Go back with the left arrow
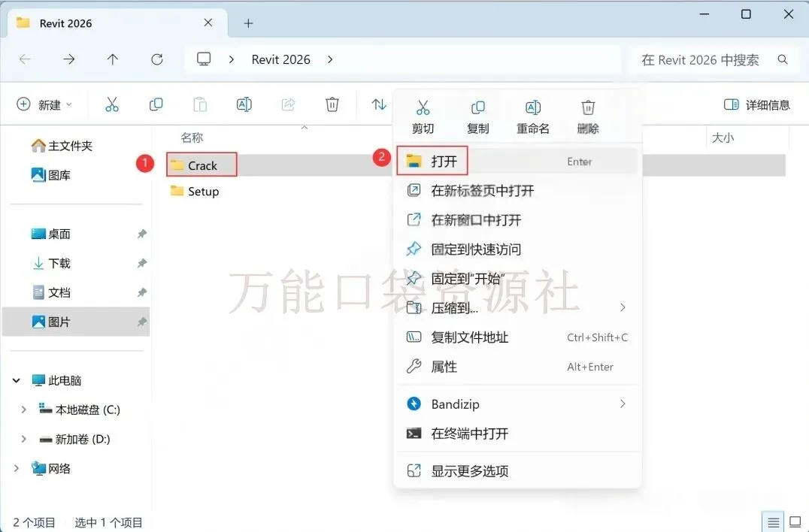The width and height of the screenshot is (809, 532). coord(25,59)
